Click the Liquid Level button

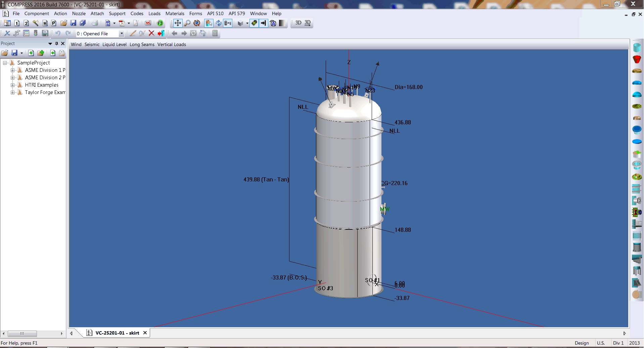(114, 44)
